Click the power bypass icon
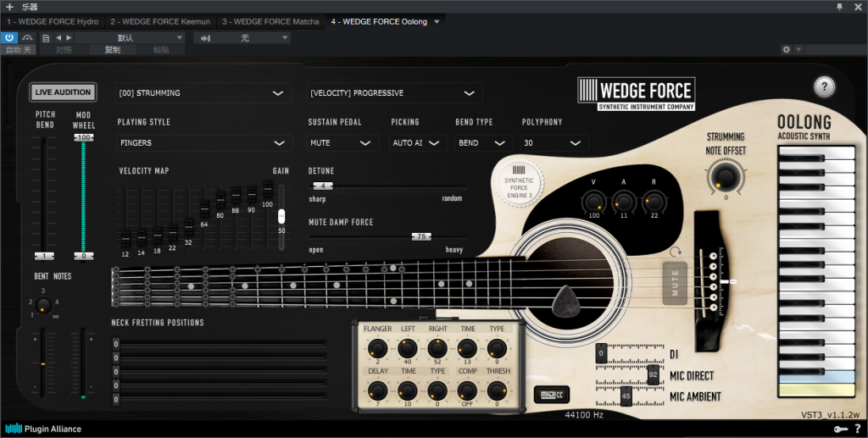The height and width of the screenshot is (438, 868). tap(8, 37)
